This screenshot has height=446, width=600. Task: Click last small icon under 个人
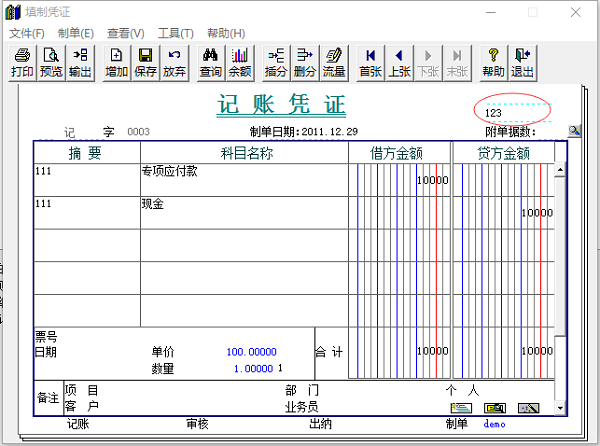click(x=528, y=408)
